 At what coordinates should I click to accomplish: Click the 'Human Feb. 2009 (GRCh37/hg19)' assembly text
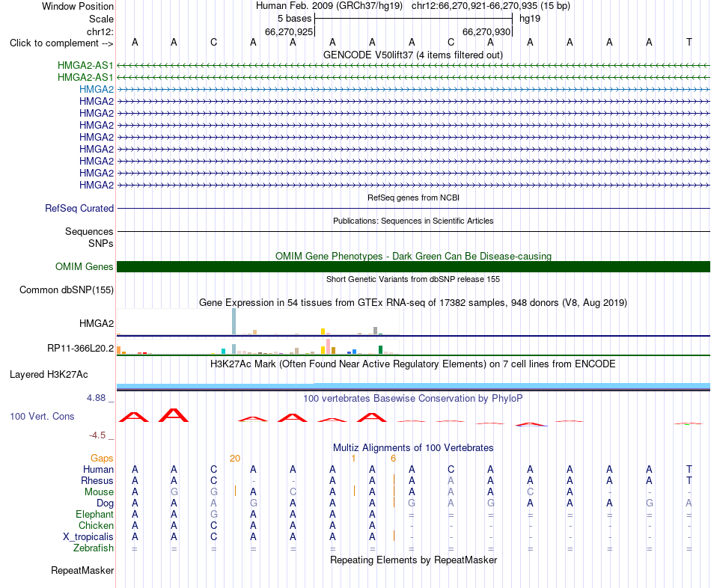tap(329, 6)
